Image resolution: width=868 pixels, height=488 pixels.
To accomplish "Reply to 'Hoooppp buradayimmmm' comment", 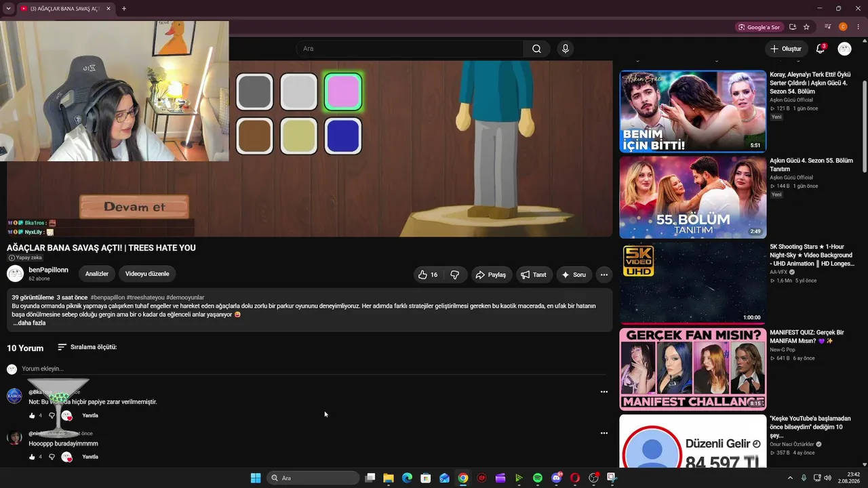I will click(90, 457).
